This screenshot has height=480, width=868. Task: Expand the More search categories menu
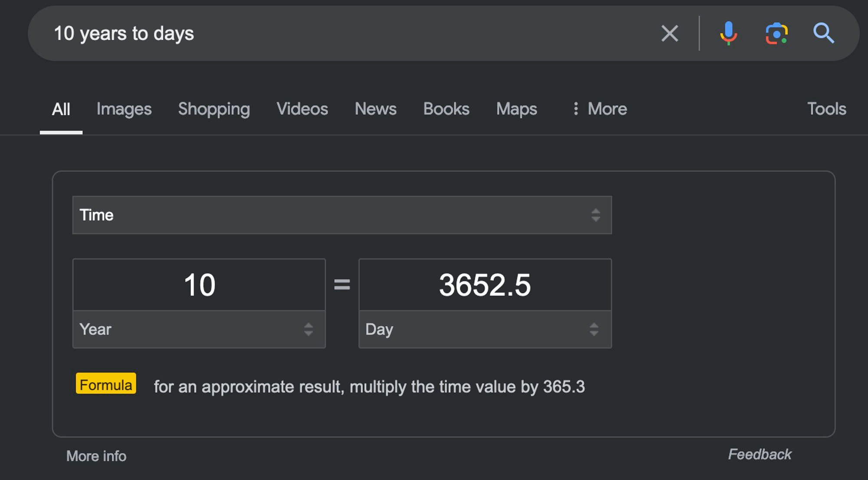coord(600,109)
